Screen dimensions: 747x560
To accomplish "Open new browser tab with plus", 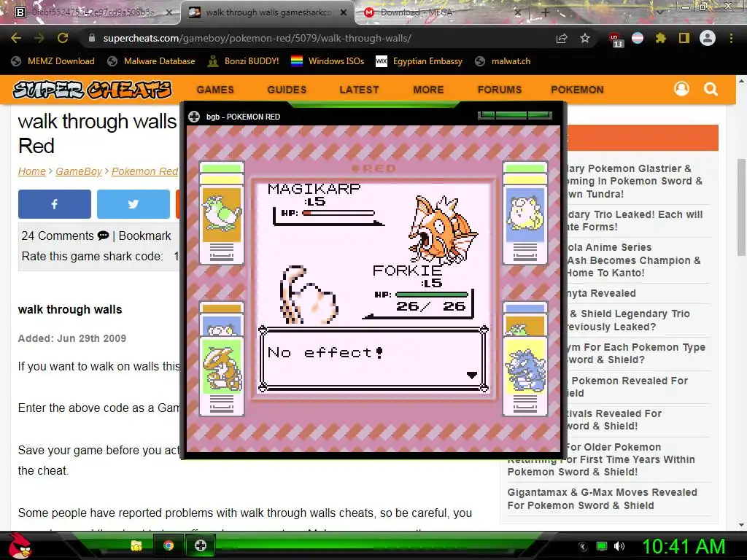I will 546,13.
